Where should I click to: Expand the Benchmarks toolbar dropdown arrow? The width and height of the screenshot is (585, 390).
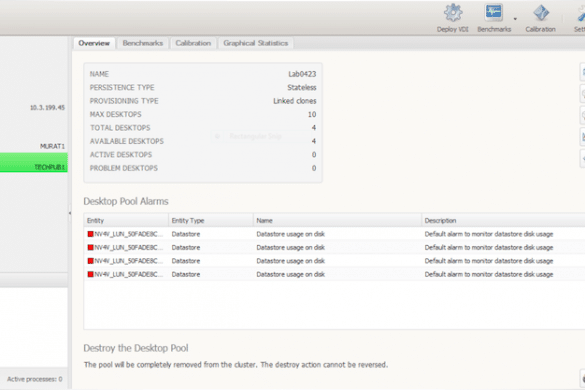[x=515, y=19]
